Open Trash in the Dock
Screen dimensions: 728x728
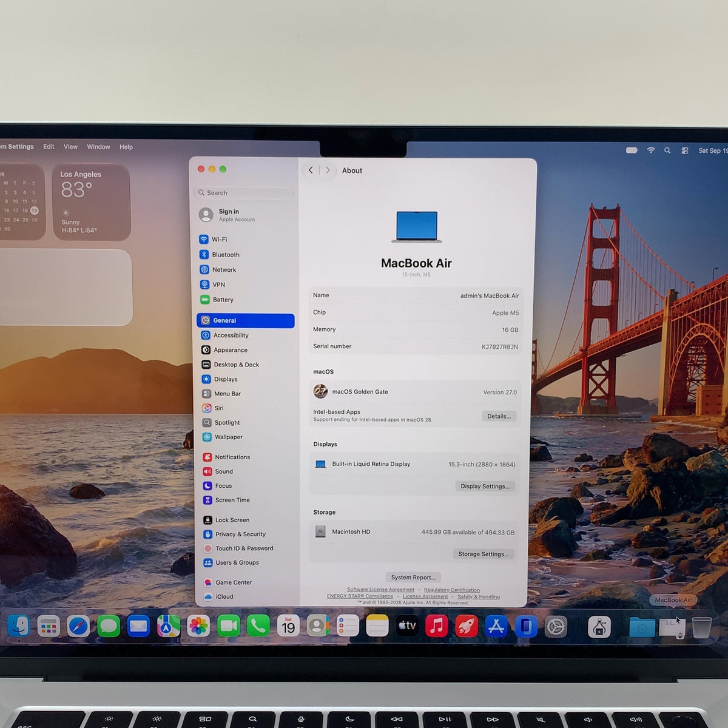(x=701, y=627)
